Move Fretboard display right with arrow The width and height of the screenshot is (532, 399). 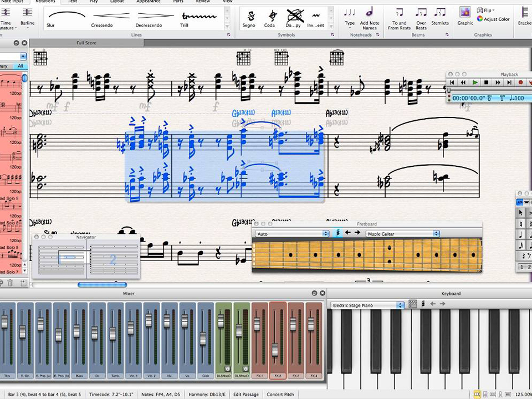coord(357,232)
